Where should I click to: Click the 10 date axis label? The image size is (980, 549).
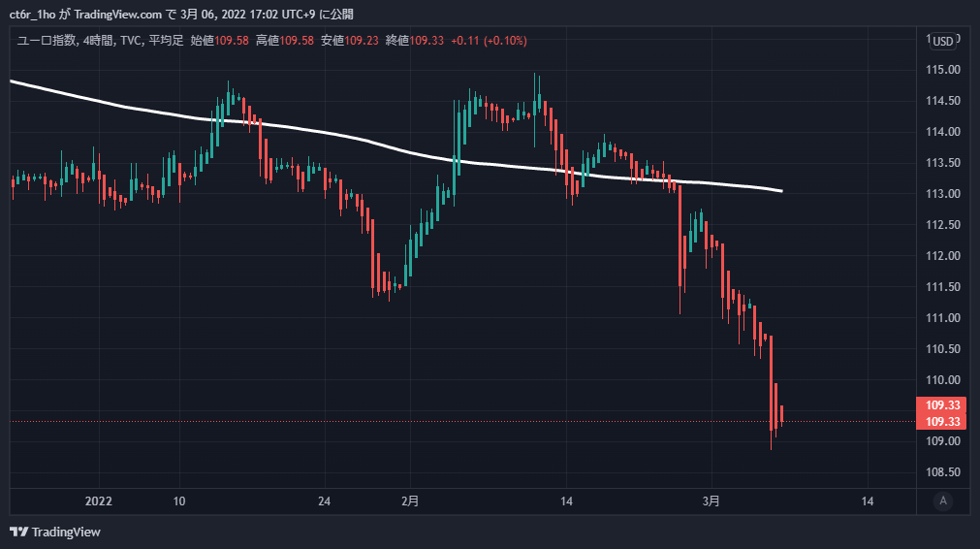pyautogui.click(x=179, y=501)
